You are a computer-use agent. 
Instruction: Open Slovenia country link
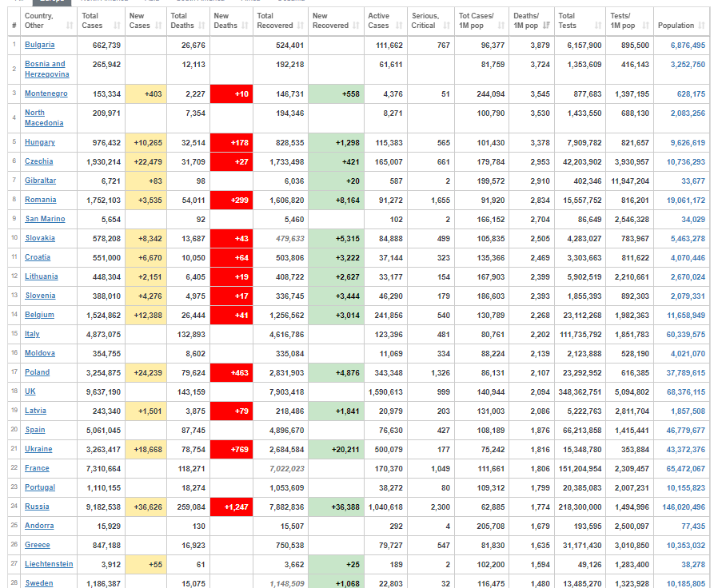click(x=40, y=295)
